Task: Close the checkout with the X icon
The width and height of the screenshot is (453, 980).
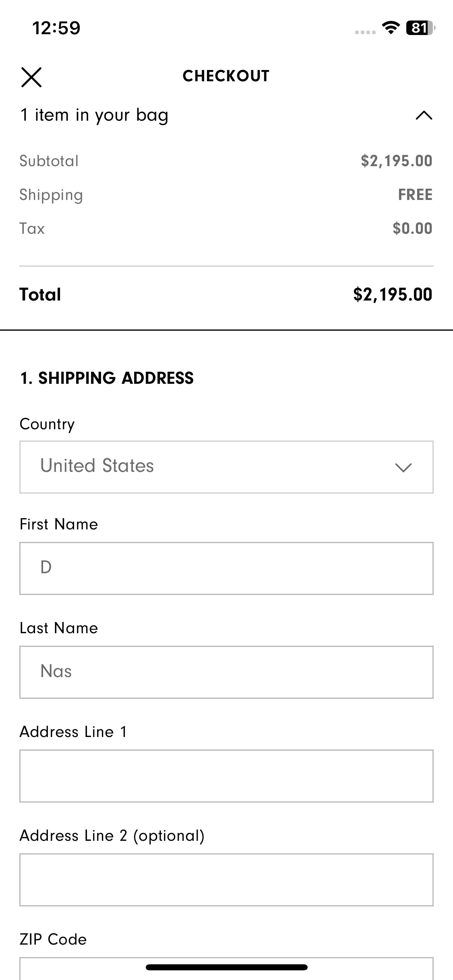Action: (31, 77)
